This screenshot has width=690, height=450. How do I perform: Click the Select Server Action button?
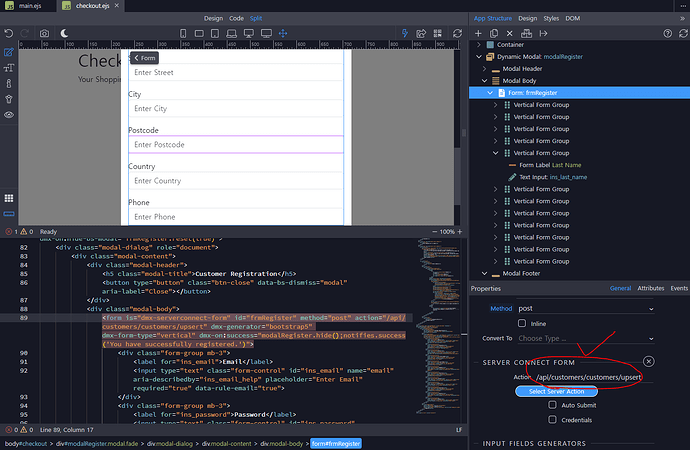coord(556,391)
